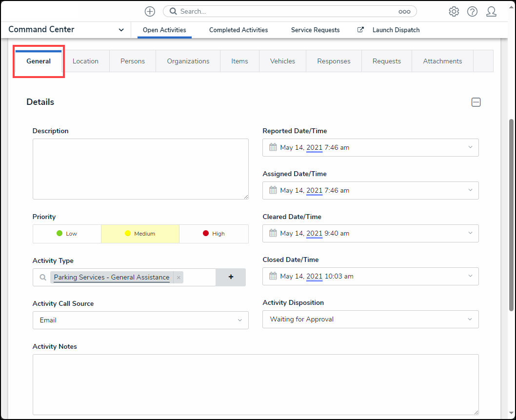Open the help question mark icon
Viewport: 516px width, 420px height.
pyautogui.click(x=472, y=11)
